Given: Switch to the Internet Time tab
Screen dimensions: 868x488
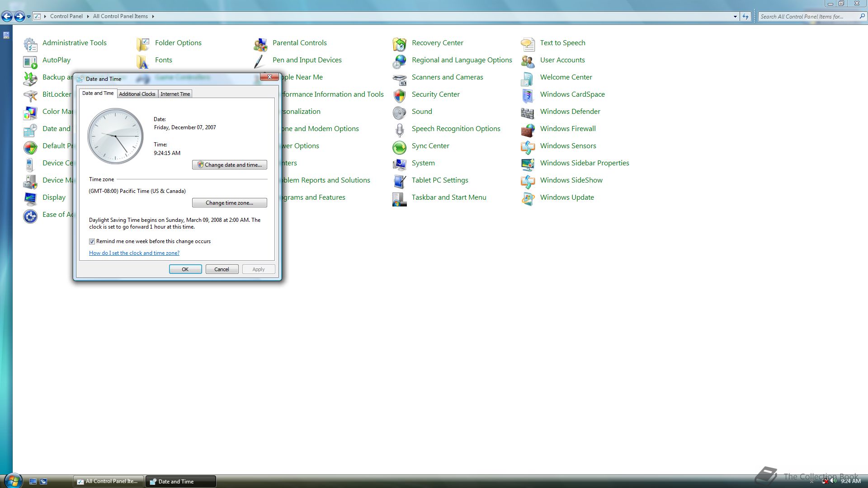Looking at the screenshot, I should (x=175, y=94).
